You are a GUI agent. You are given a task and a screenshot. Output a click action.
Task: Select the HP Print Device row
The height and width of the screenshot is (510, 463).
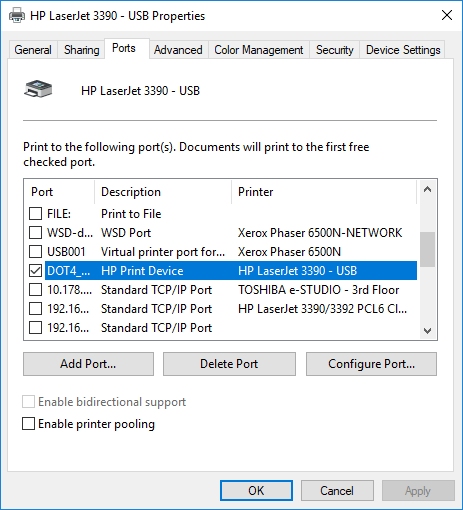pos(222,271)
